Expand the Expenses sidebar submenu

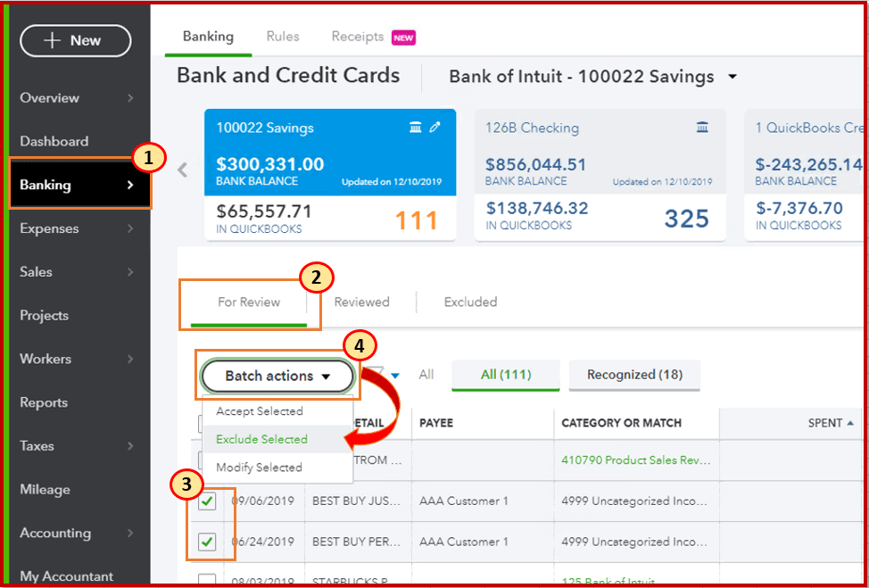tap(130, 228)
